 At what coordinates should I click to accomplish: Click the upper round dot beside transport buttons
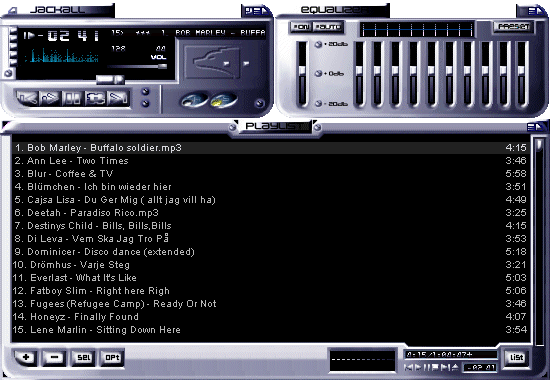point(145,92)
